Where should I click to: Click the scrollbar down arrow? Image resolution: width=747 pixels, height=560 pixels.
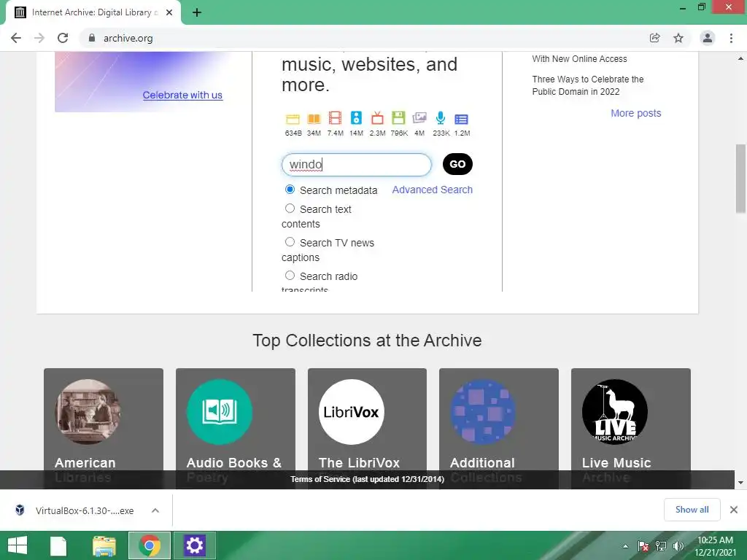[740, 483]
